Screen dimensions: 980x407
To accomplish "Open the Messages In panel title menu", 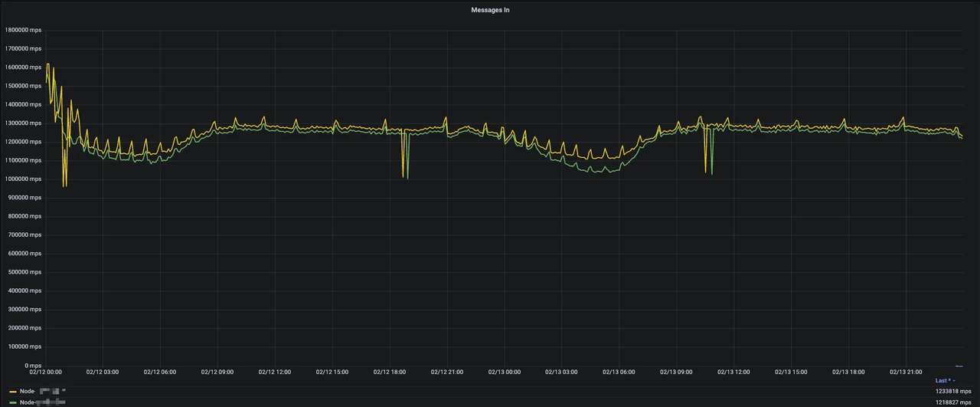I will pyautogui.click(x=490, y=10).
